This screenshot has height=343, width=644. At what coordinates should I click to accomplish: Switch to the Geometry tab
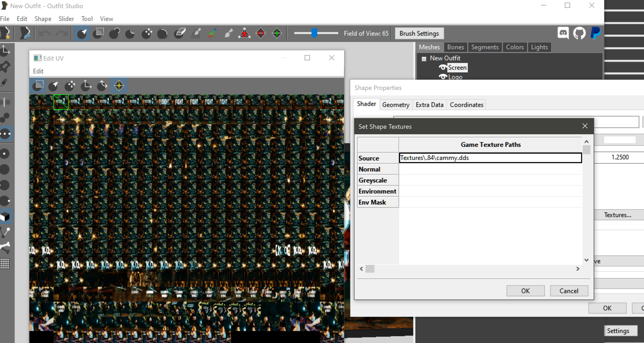point(396,105)
